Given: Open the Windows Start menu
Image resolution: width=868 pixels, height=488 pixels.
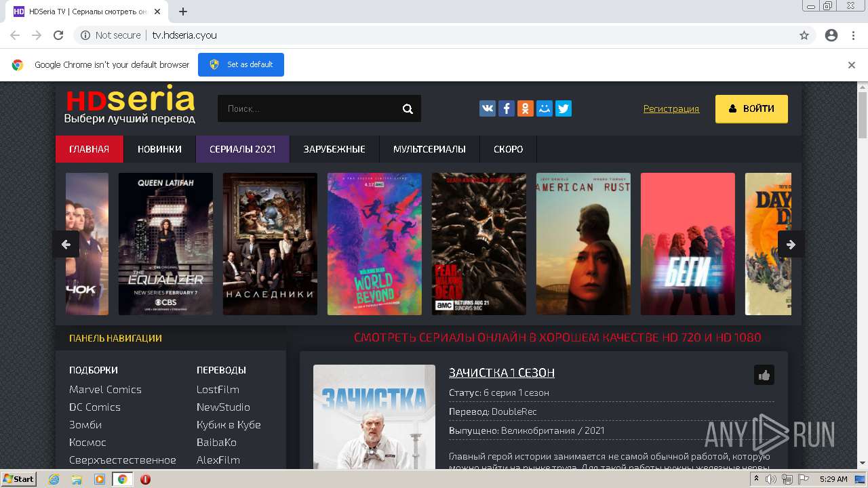Looking at the screenshot, I should point(19,479).
